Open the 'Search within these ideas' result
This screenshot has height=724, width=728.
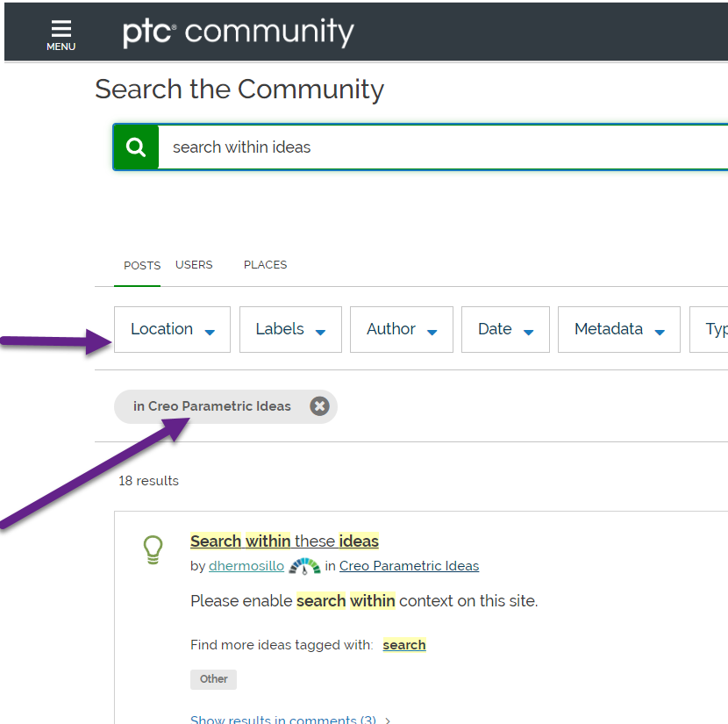coord(284,541)
